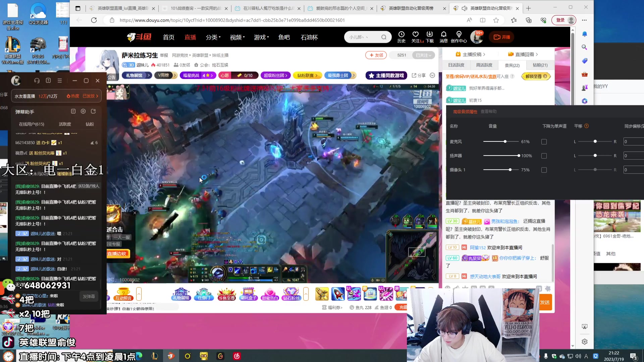Click the Edge sidebar search icon

[x=585, y=47]
